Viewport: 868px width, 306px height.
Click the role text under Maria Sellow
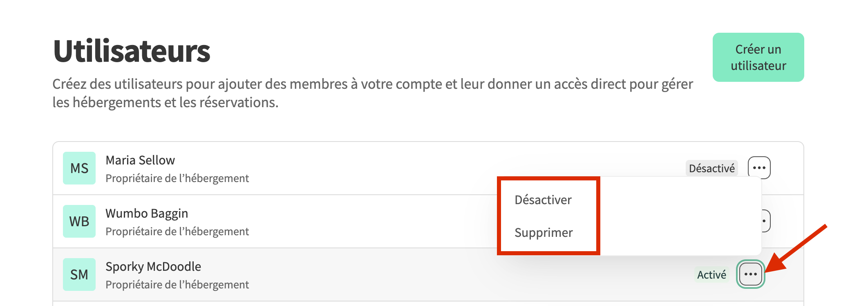[177, 178]
